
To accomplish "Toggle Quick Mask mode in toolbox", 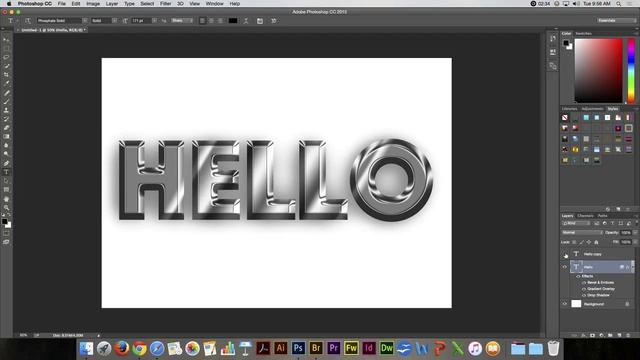I will tap(6, 234).
